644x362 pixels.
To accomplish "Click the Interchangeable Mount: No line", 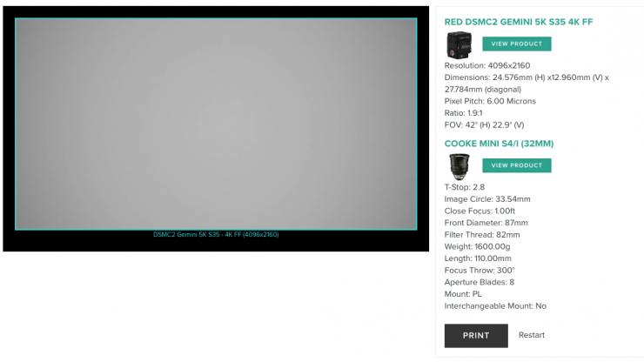I will coord(495,306).
